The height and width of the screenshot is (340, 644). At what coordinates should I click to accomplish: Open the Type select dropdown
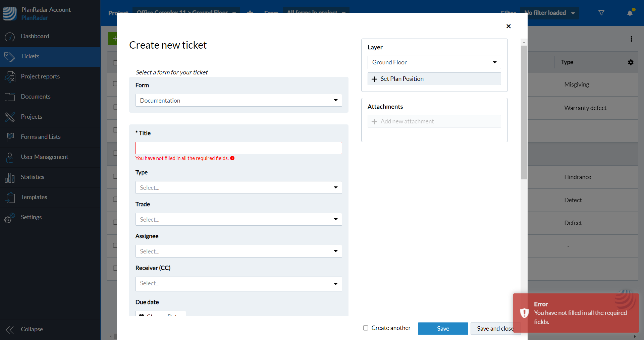(x=238, y=187)
